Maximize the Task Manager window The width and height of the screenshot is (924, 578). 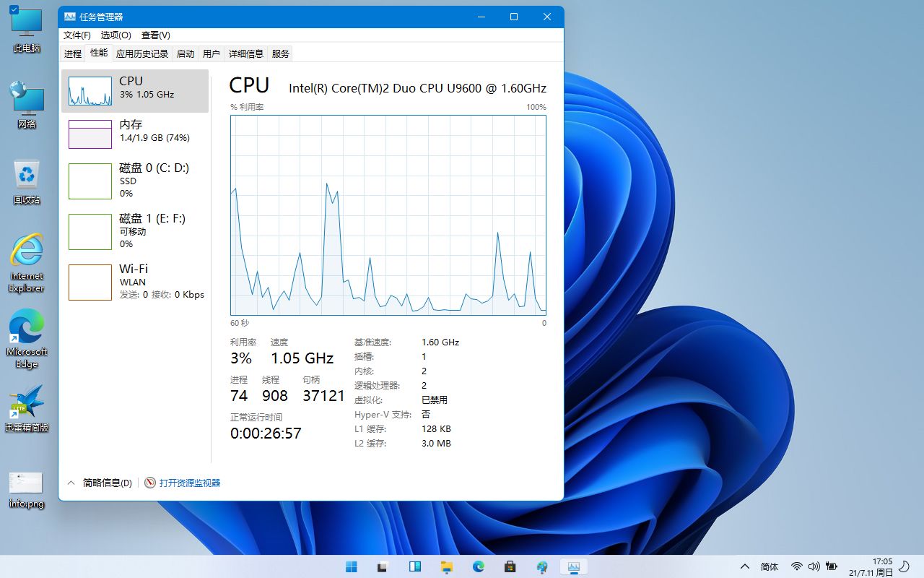514,17
